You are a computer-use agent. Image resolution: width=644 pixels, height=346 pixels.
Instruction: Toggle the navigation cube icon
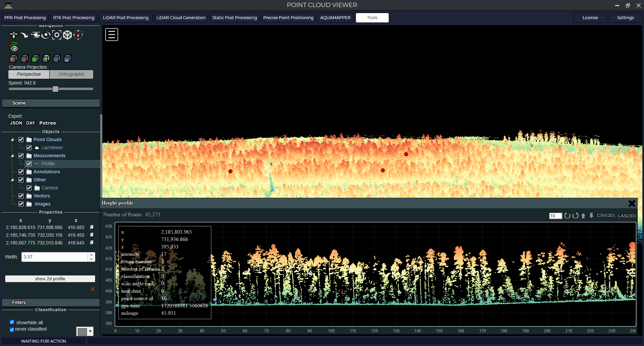click(x=67, y=35)
